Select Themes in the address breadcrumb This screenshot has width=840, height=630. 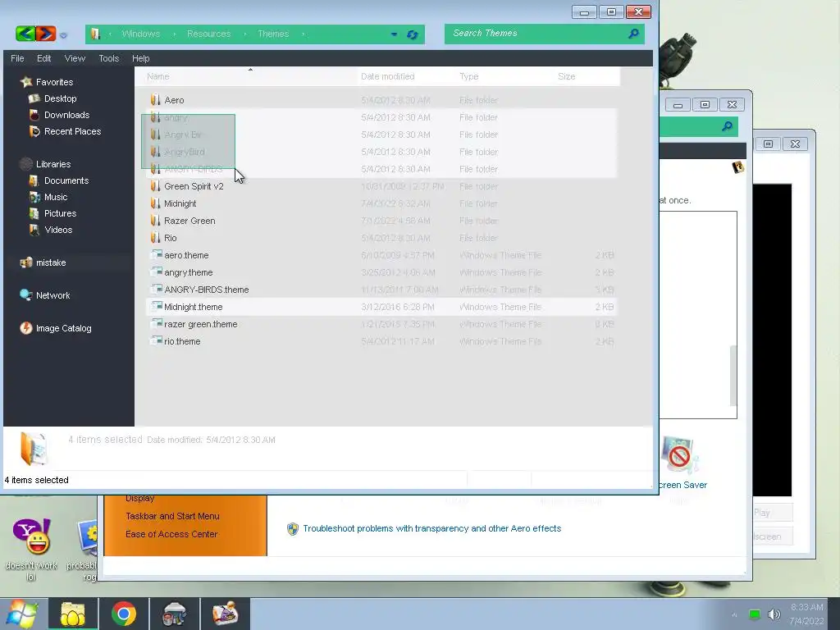pyautogui.click(x=273, y=34)
